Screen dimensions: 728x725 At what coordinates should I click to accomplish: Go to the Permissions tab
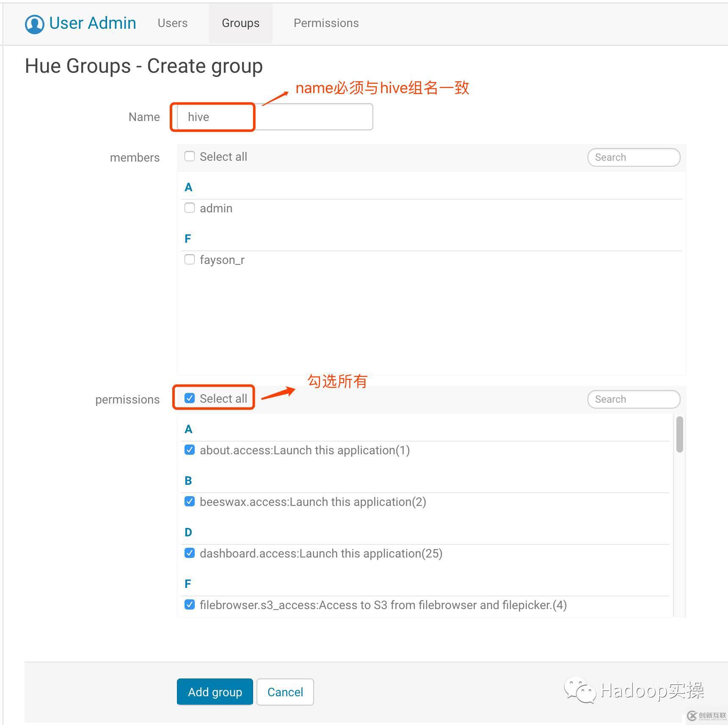click(326, 23)
